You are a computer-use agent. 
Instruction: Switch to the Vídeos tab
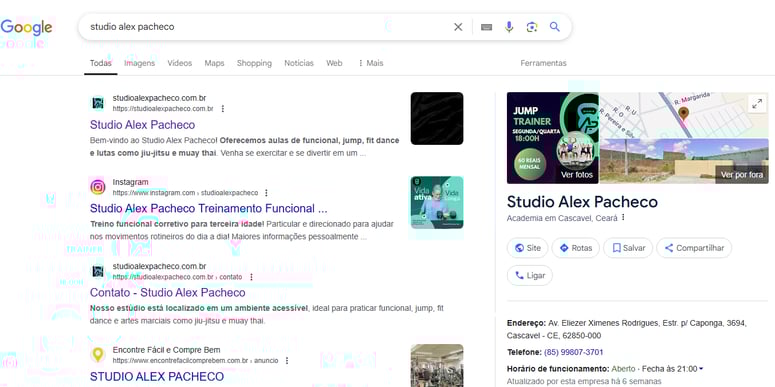click(x=179, y=63)
